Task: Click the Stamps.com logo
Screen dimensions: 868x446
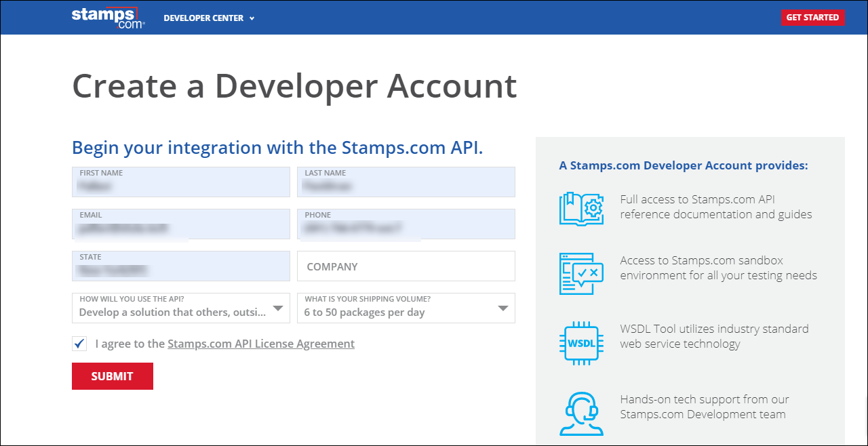Action: (x=108, y=18)
